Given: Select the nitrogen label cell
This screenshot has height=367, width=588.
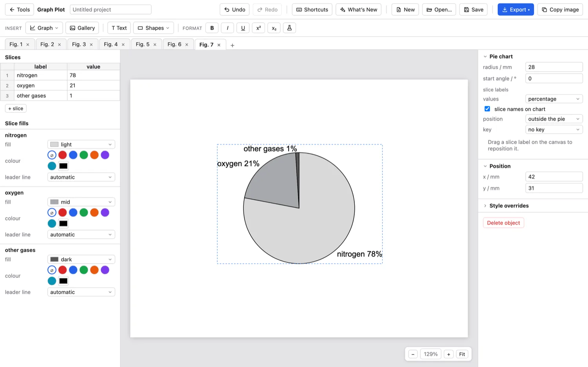Looking at the screenshot, I should 41,75.
